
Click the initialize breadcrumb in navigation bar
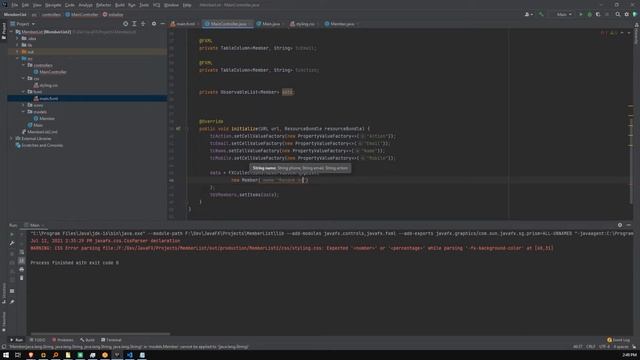(113, 14)
